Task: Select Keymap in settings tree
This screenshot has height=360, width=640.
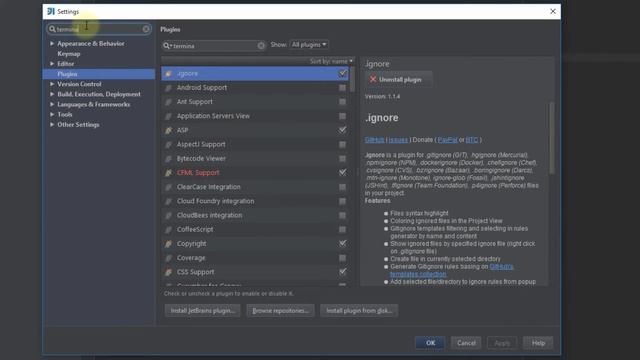Action: (x=69, y=54)
